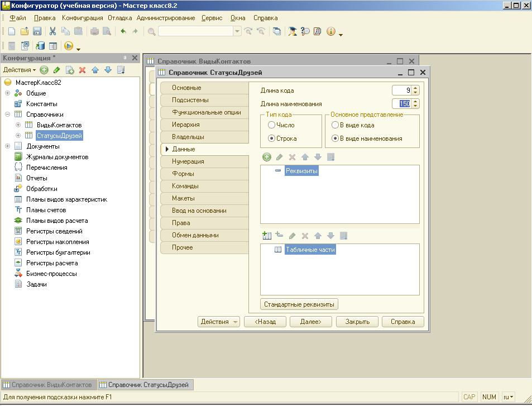Click the Save icon in main toolbar

click(x=37, y=31)
